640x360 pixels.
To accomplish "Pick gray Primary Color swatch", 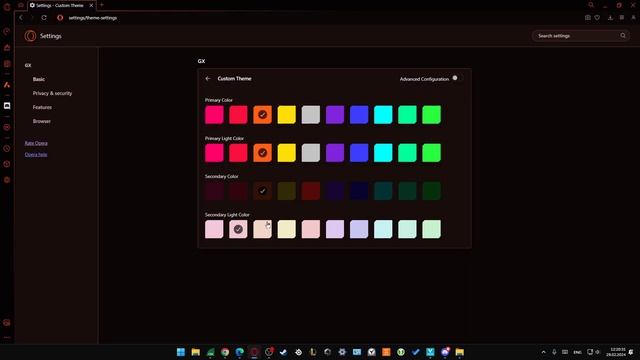I will click(311, 115).
